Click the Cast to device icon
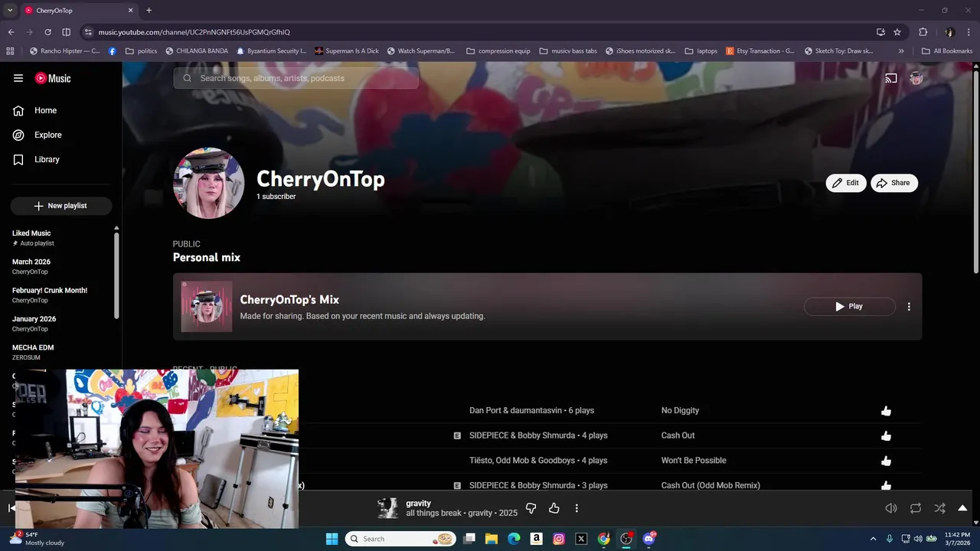The width and height of the screenshot is (980, 551). tap(891, 78)
